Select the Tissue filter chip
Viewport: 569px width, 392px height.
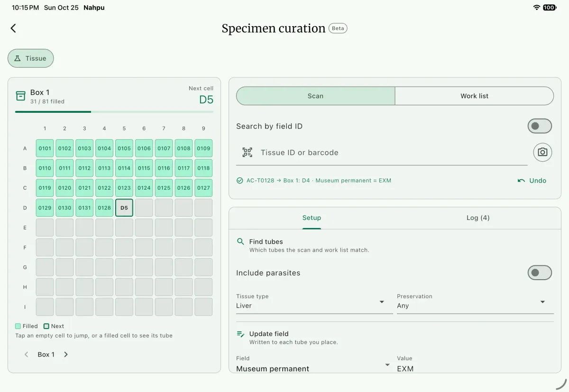click(x=31, y=58)
